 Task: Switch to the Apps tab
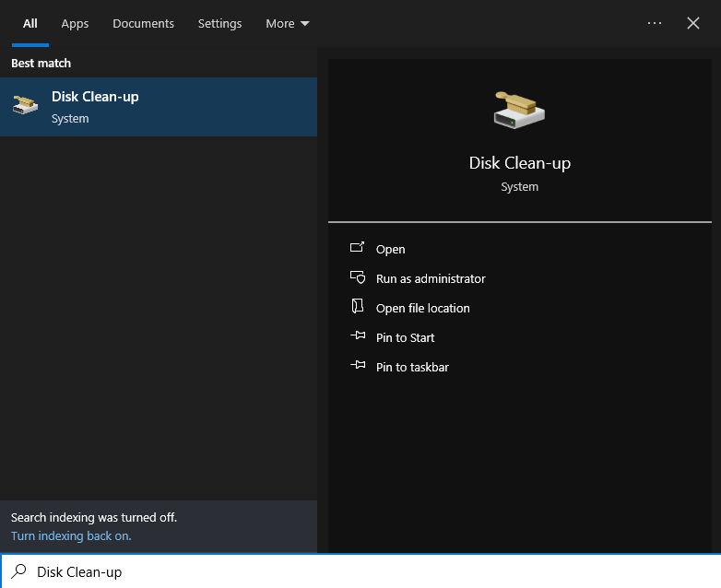pos(75,23)
